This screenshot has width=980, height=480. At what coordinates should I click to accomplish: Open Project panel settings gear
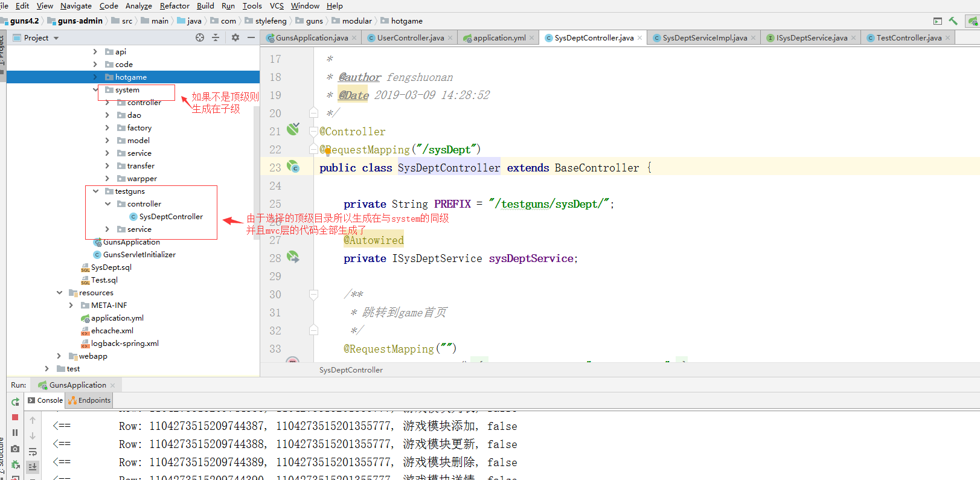click(x=235, y=37)
